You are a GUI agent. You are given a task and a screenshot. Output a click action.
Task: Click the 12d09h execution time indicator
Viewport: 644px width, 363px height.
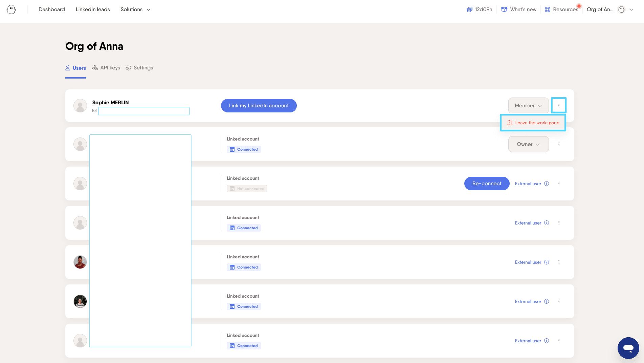tap(480, 9)
